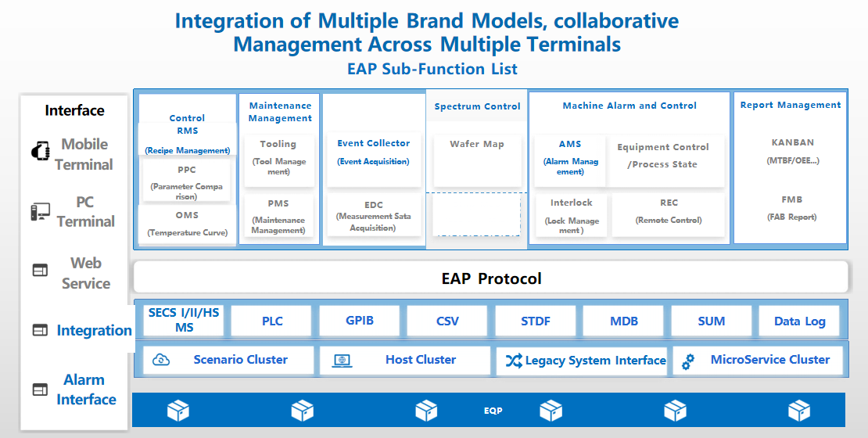Click the Mobile Terminal phone icon
The width and height of the screenshot is (868, 438).
point(41,151)
